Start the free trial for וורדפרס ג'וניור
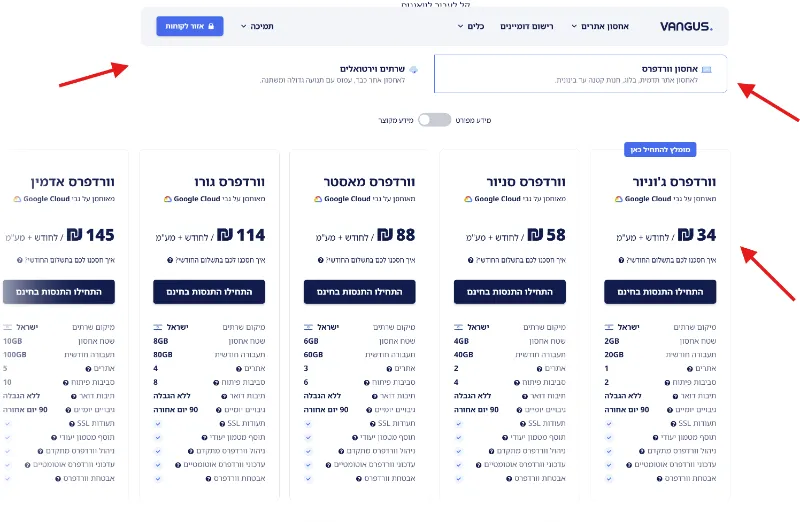 pyautogui.click(x=660, y=292)
